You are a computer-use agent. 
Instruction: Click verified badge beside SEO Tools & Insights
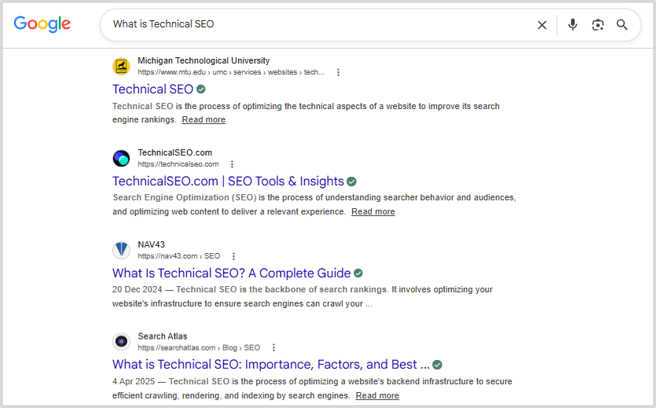[351, 181]
